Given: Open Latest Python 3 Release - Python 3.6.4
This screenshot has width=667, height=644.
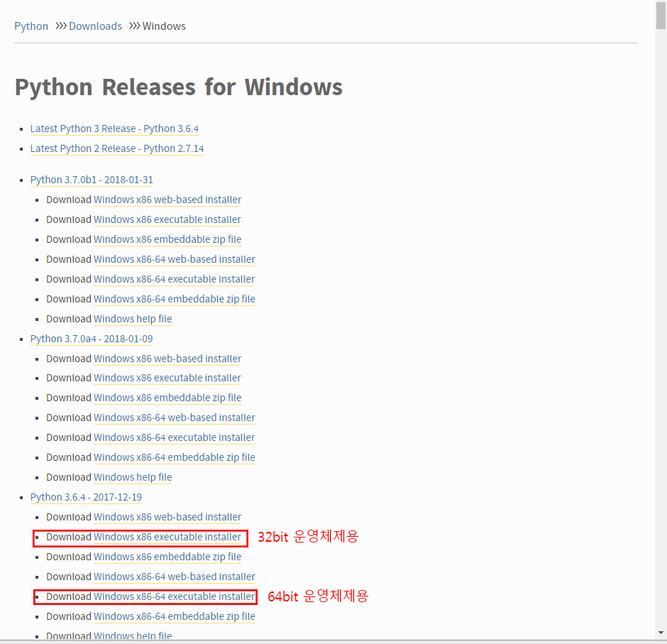Looking at the screenshot, I should point(114,129).
